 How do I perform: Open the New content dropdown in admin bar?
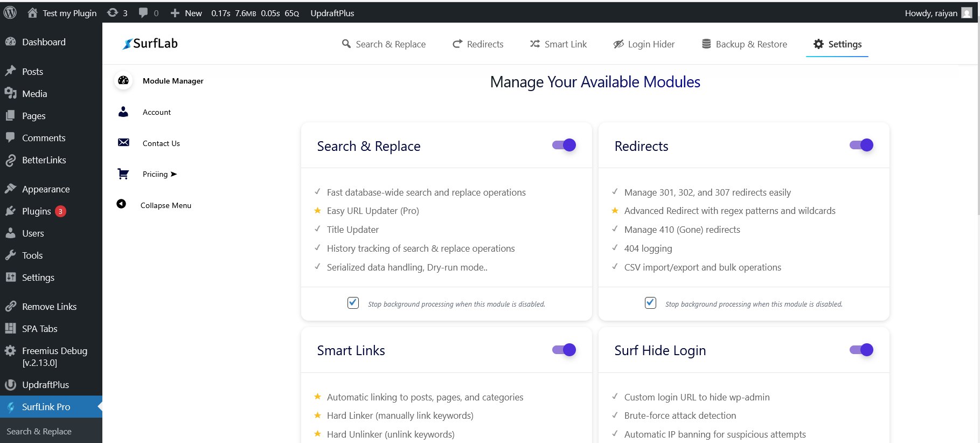pyautogui.click(x=186, y=13)
